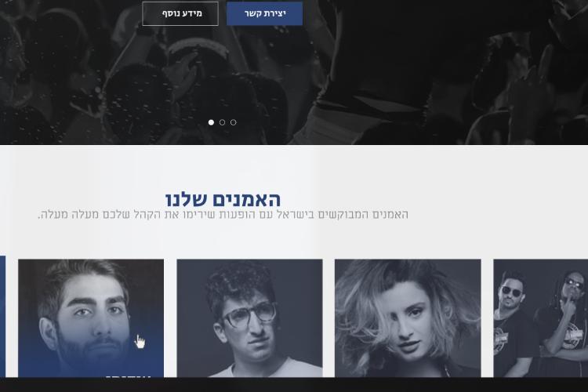Click the partial blue card at left edge
Image resolution: width=588 pixels, height=392 pixels.
(x=2, y=316)
